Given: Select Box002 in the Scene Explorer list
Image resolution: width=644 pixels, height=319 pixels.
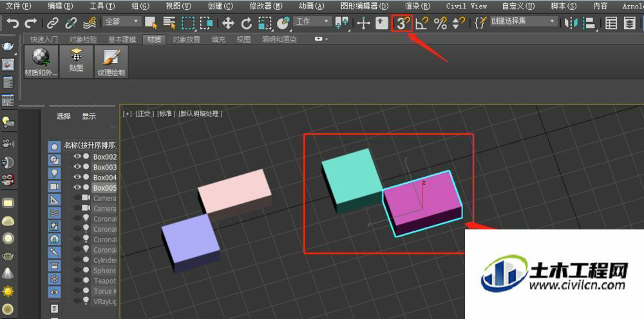Looking at the screenshot, I should 105,157.
